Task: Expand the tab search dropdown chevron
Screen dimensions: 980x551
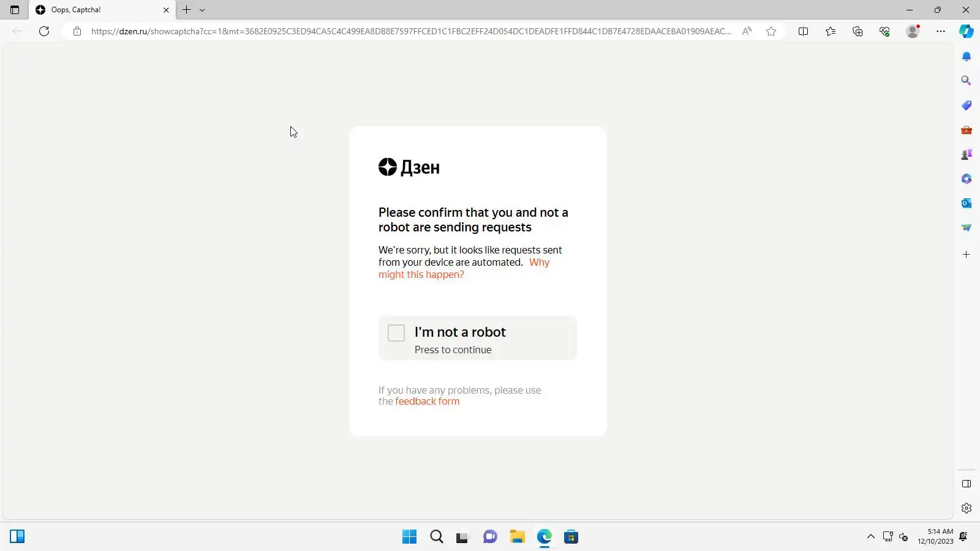Action: (202, 10)
